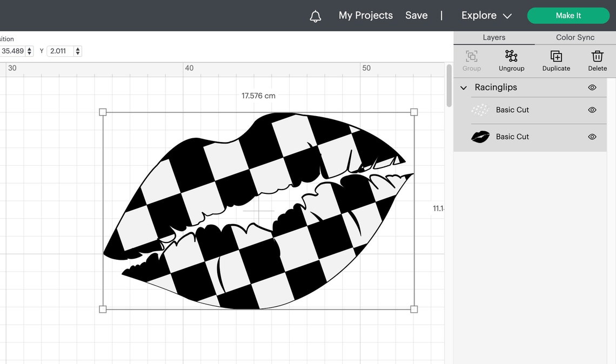Click the Make It button
616x364 pixels.
pos(568,15)
